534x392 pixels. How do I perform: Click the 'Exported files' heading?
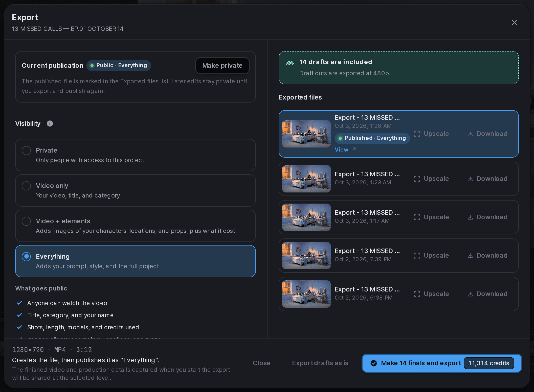[x=300, y=97]
